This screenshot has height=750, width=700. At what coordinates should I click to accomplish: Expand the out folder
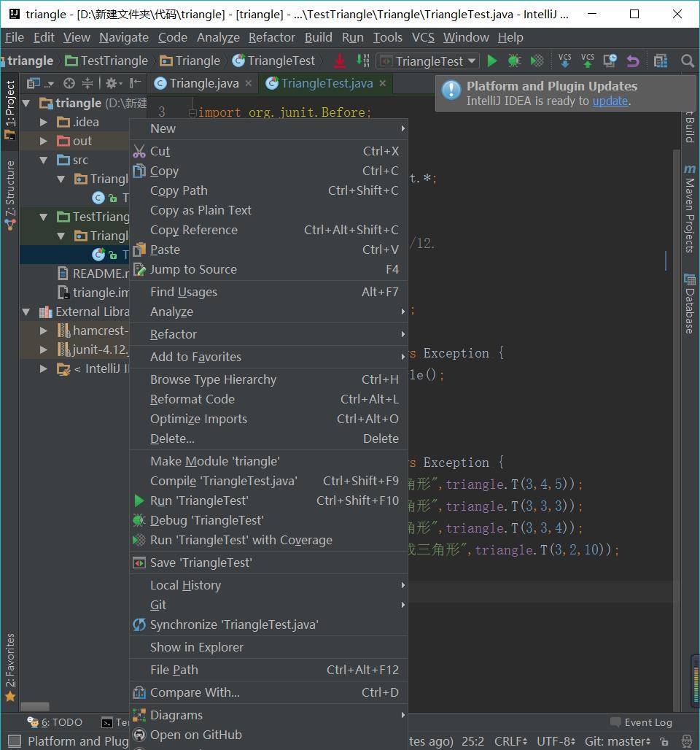44,141
